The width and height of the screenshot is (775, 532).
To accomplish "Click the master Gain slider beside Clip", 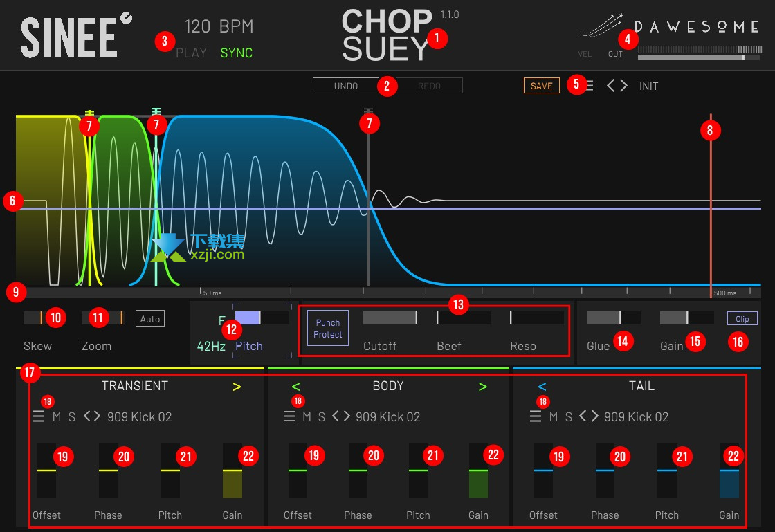I will click(687, 318).
